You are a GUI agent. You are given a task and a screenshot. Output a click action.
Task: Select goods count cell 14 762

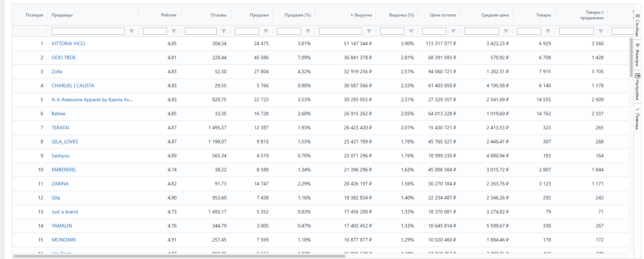(544, 114)
